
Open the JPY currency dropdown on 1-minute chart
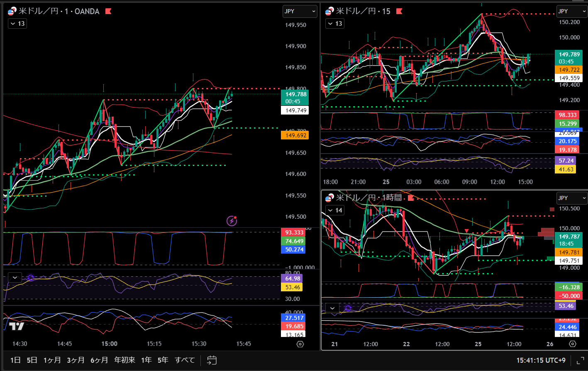pyautogui.click(x=300, y=11)
